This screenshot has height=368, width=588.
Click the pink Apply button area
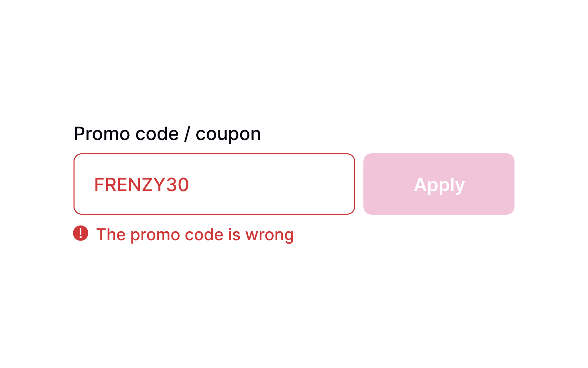tap(439, 184)
